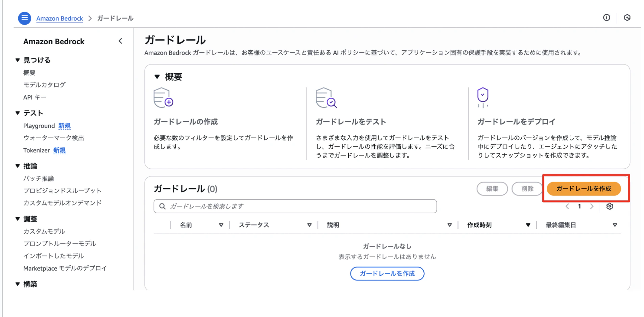Click the ガードレールの作成 overview heading

click(185, 122)
